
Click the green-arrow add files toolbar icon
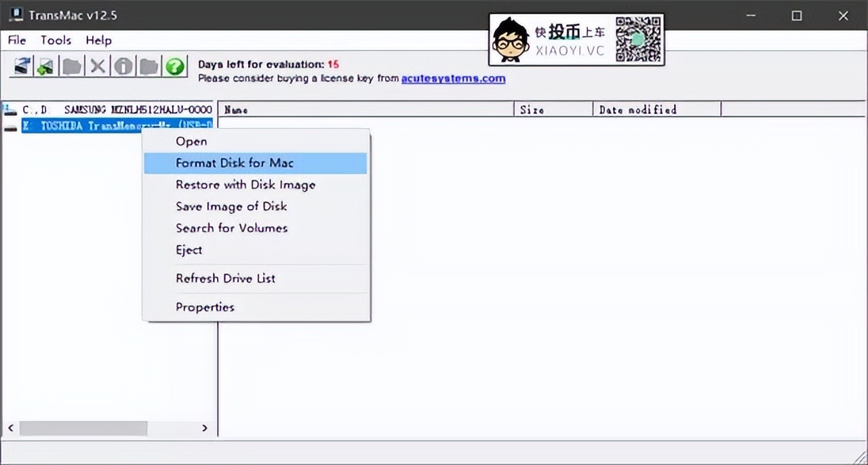[45, 66]
